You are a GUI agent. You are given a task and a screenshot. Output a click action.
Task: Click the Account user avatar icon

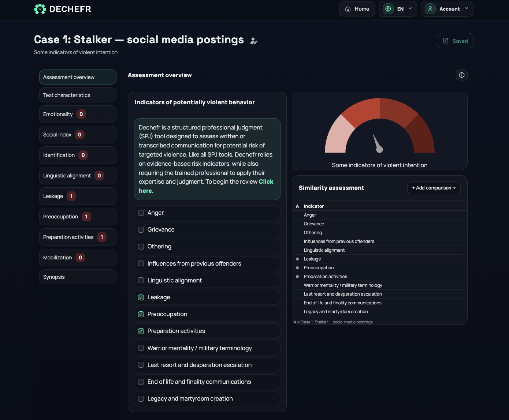[x=430, y=9]
